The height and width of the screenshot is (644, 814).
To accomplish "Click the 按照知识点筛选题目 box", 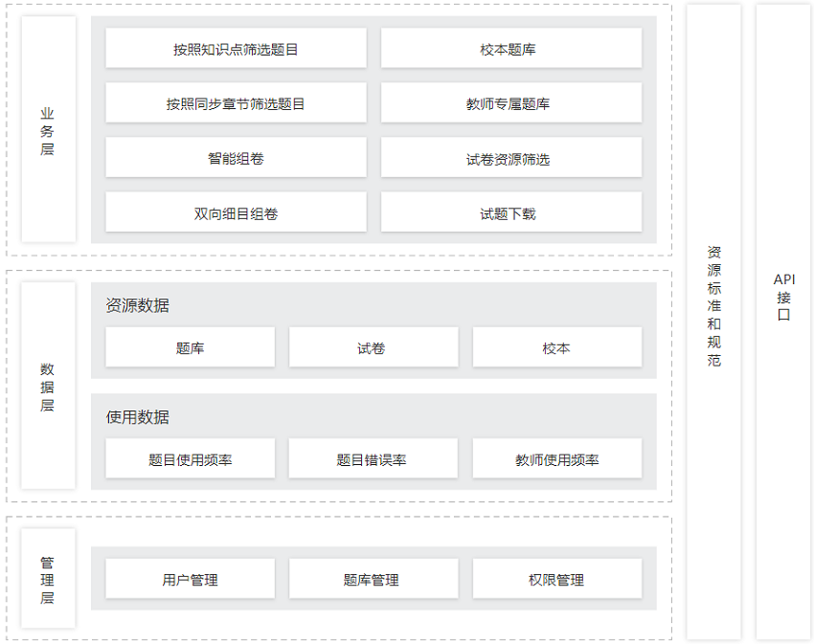I will click(236, 48).
